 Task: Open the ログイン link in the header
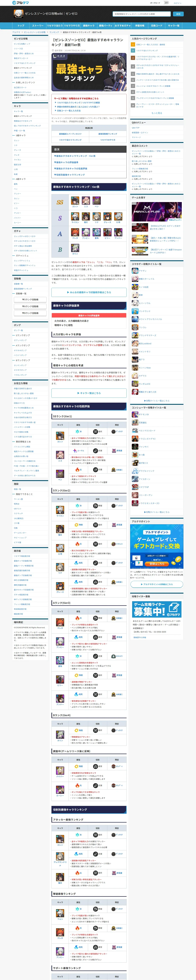click(178, 3)
